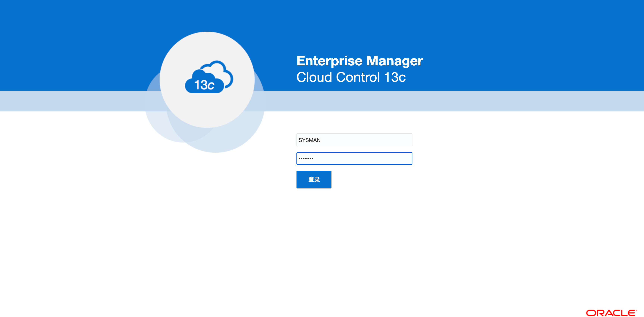Click the Enterprise Manager heading
Image resolution: width=644 pixels, height=317 pixels.
tap(359, 61)
